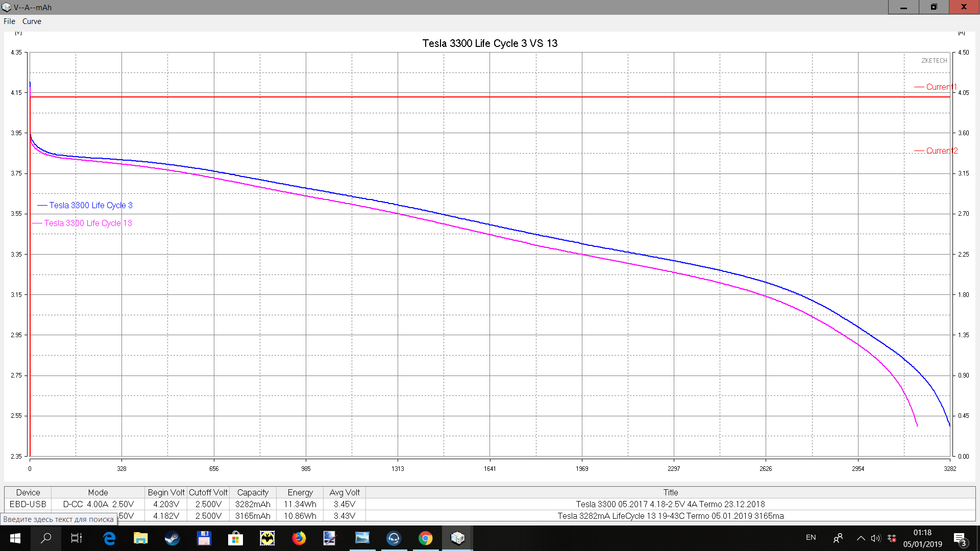The height and width of the screenshot is (551, 980).
Task: Open taskbar search magnifier
Action: coord(46,538)
